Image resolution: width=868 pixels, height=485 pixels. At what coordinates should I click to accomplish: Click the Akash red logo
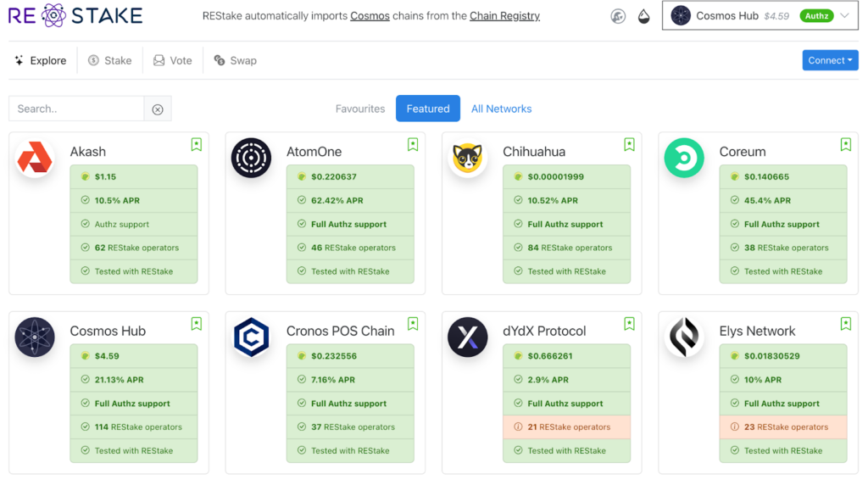tap(35, 159)
